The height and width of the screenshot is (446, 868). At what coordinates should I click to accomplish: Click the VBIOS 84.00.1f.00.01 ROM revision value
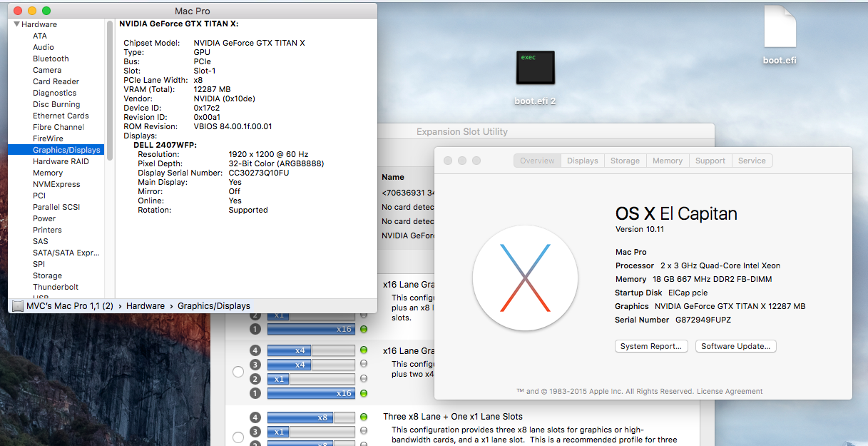click(x=233, y=126)
